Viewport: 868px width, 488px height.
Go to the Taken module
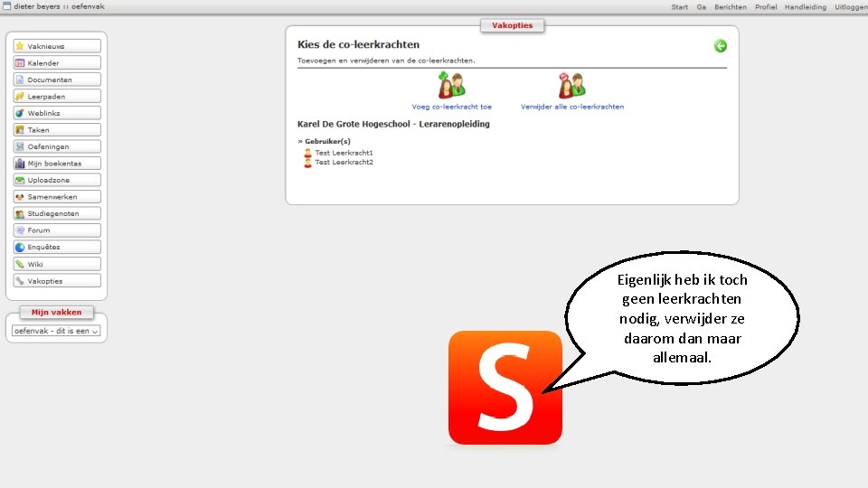[x=57, y=130]
